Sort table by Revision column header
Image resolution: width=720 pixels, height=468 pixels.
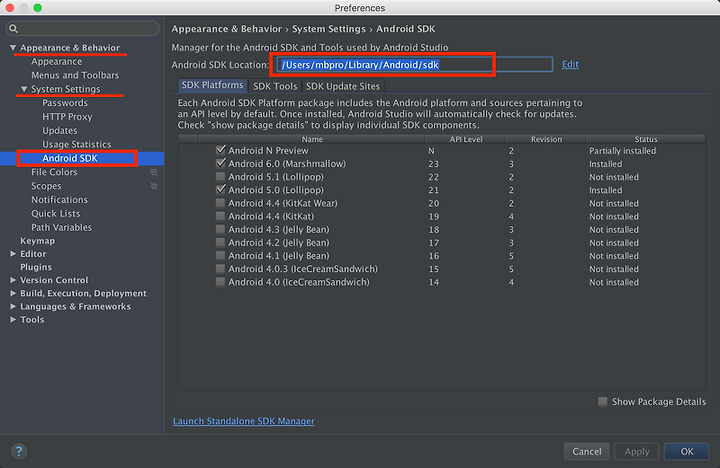(x=546, y=139)
